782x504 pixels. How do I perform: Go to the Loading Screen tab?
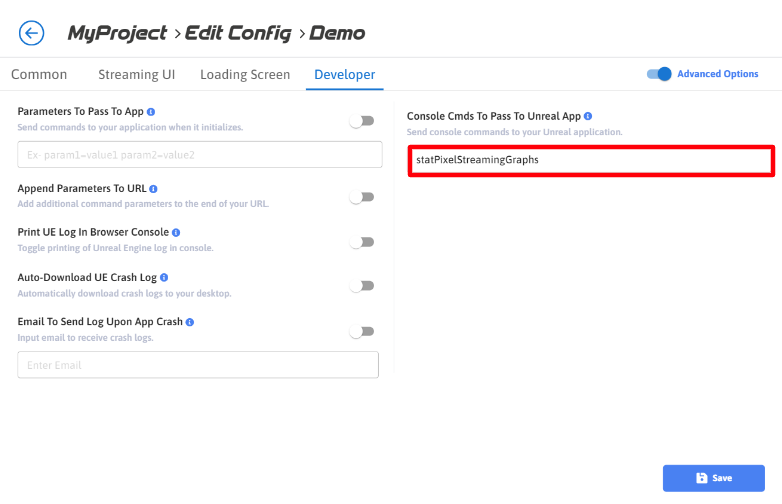tap(245, 75)
